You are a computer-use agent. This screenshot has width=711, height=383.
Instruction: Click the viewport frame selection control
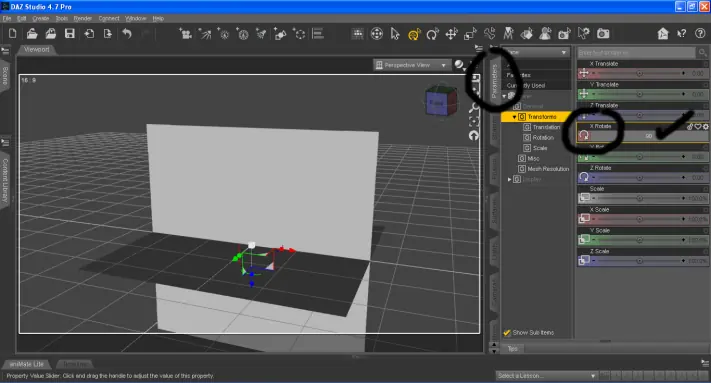point(474,121)
